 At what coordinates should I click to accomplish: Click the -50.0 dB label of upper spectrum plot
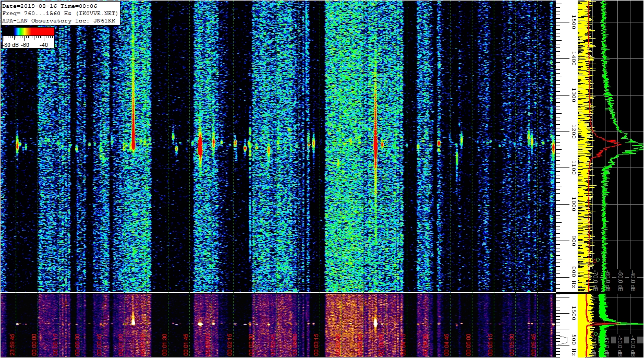click(620, 280)
